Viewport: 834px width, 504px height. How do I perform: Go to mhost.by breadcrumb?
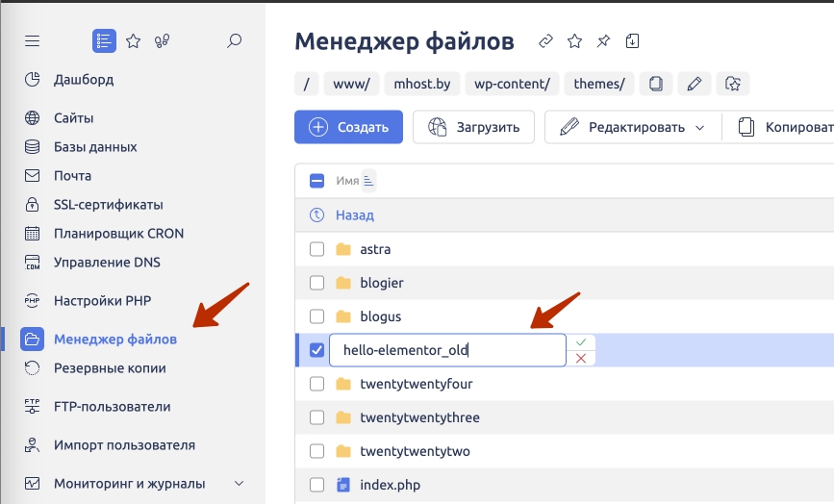pos(421,84)
